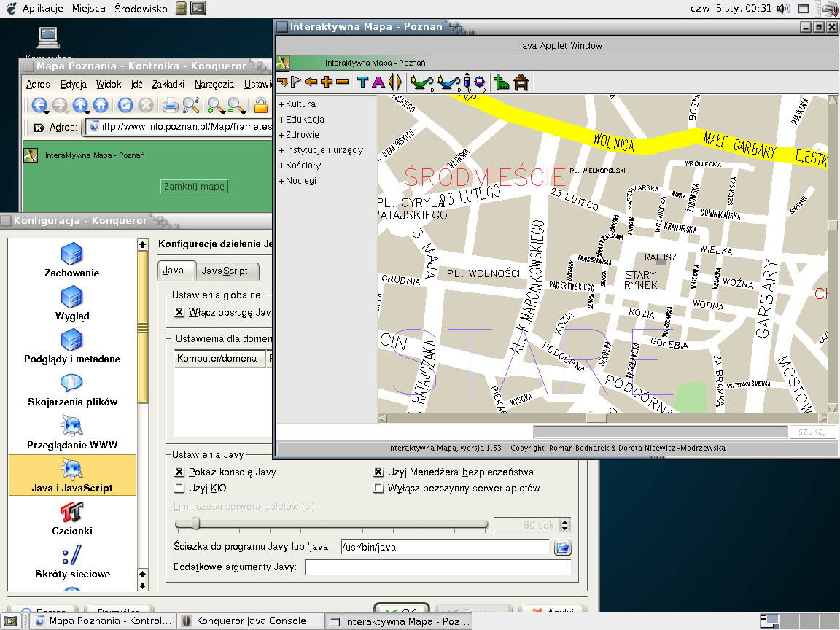Image resolution: width=840 pixels, height=630 pixels.
Task: Open the up-level dropdown arrow in Konqueror
Action: pos(87,112)
